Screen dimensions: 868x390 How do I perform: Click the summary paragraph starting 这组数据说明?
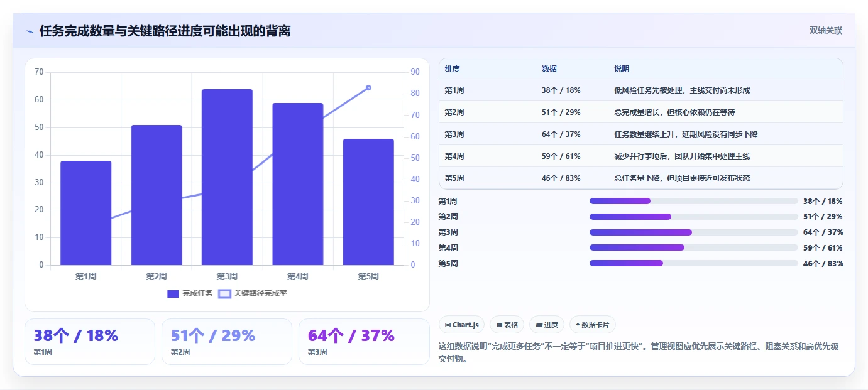point(639,353)
